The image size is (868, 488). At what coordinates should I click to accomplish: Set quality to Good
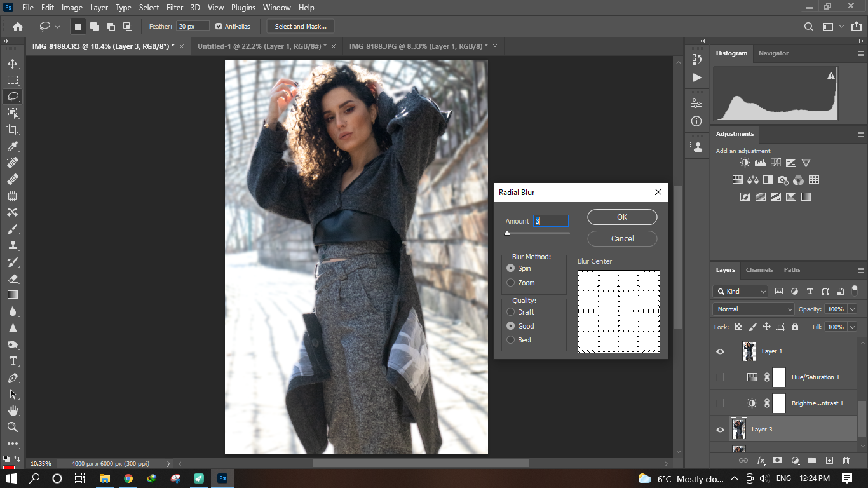tap(511, 326)
